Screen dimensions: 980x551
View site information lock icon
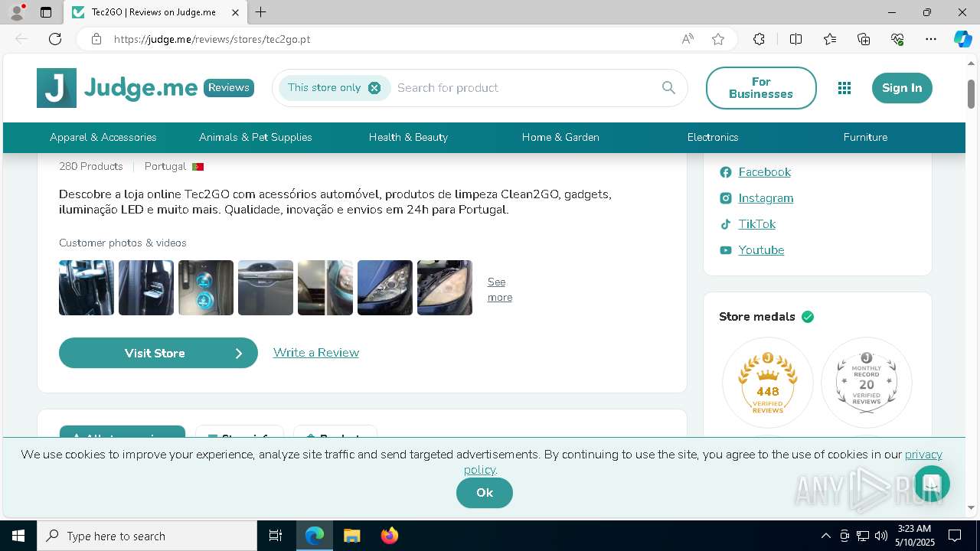(x=96, y=39)
